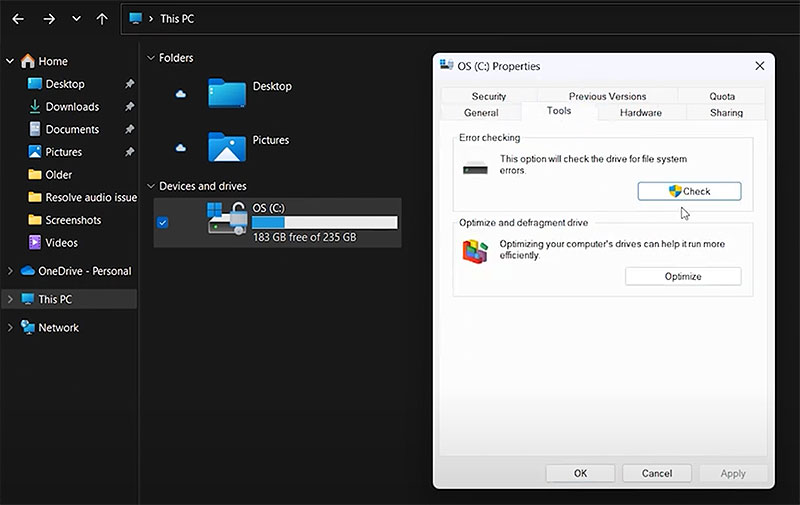Viewport: 800px width, 505px height.
Task: Click cloud sync status beside Desktop folder
Action: [181, 94]
